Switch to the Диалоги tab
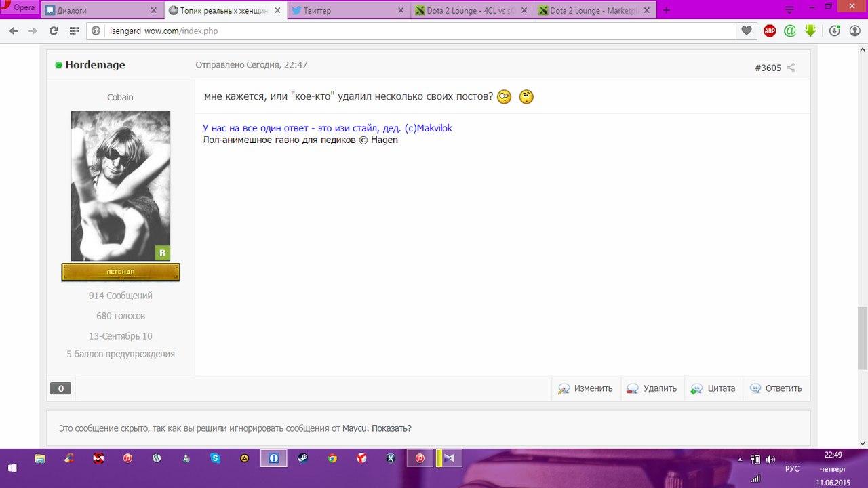The height and width of the screenshot is (488, 868). click(102, 10)
